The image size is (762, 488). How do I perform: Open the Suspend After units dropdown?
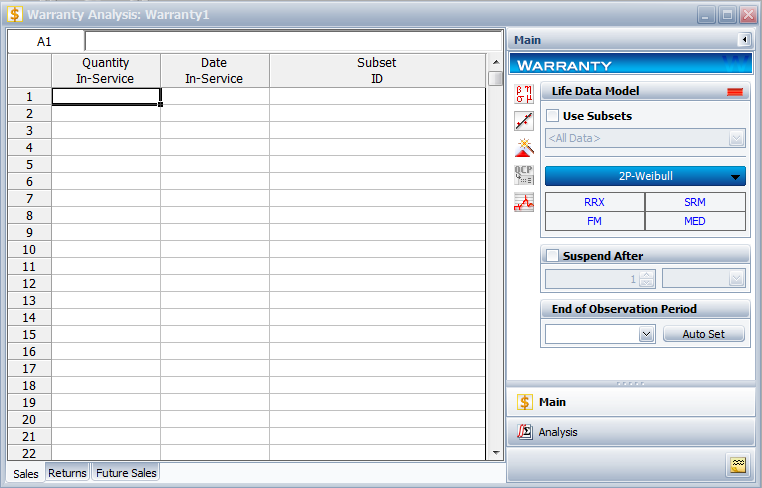(x=704, y=279)
